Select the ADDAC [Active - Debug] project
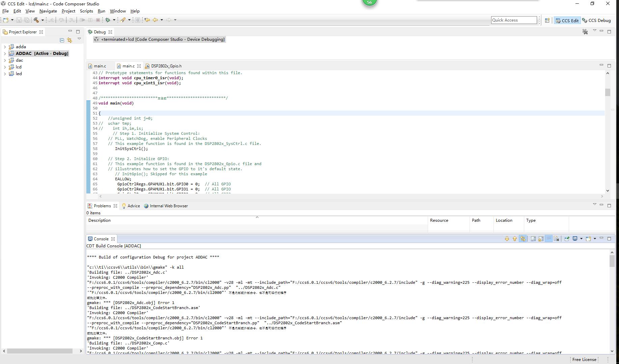Image resolution: width=619 pixels, height=364 pixels. 39,54
